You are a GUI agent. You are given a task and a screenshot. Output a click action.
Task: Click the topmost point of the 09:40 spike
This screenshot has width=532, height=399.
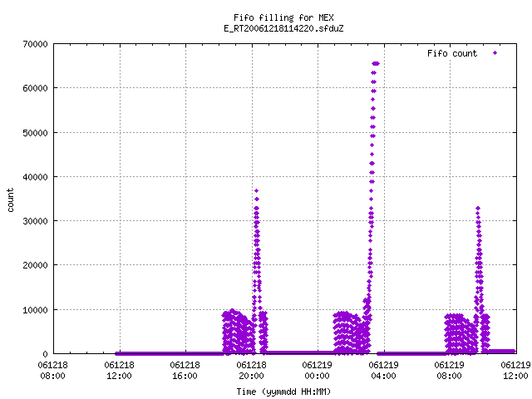(478, 209)
